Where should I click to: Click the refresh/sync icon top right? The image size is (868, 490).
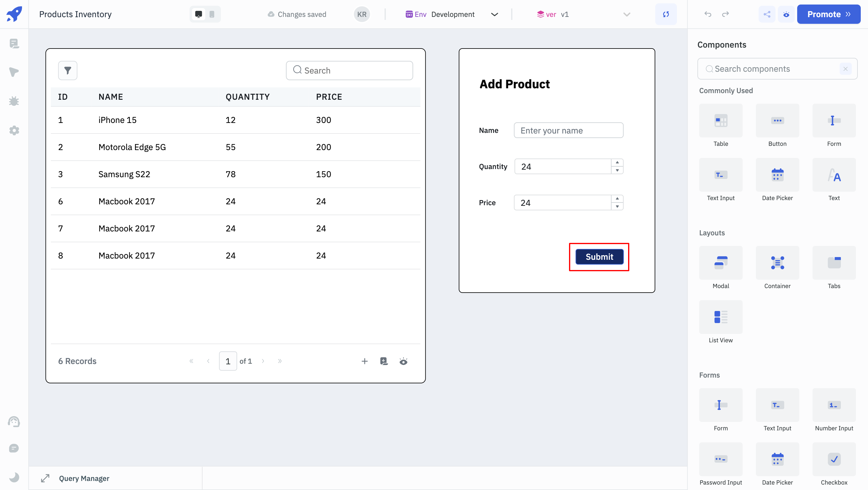pos(666,14)
